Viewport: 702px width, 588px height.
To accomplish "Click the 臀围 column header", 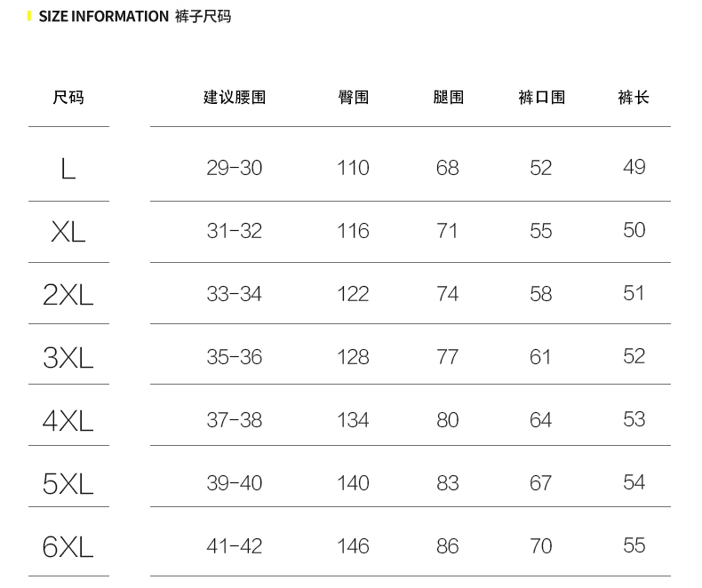I will click(354, 97).
